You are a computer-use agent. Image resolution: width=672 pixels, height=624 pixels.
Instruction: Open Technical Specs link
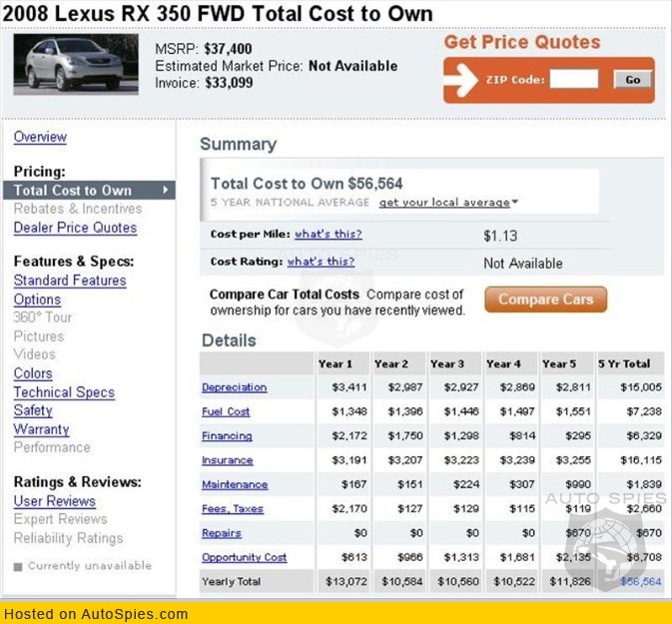(x=64, y=392)
